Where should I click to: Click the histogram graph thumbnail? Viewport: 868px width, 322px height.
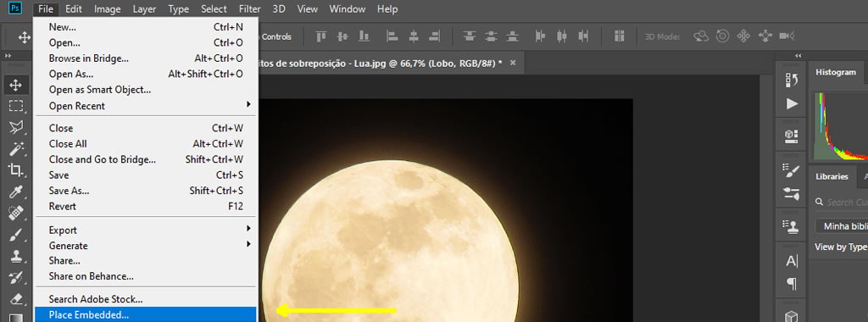point(841,126)
